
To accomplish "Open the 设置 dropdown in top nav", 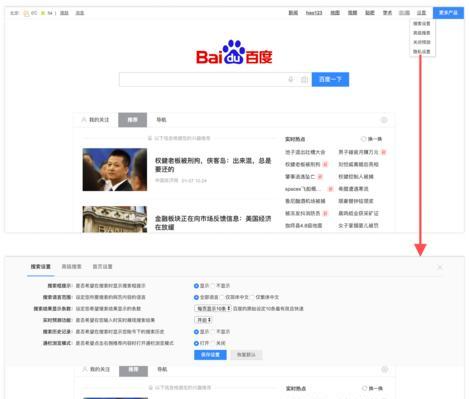I will (421, 13).
